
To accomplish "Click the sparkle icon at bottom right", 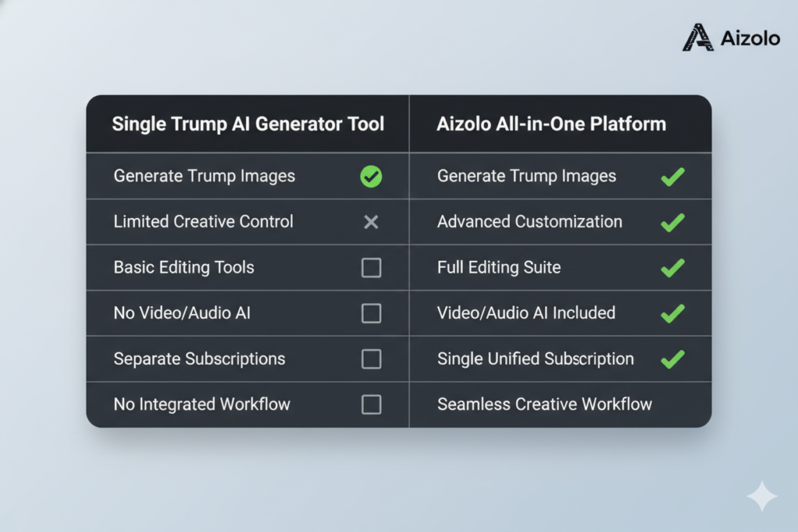I will click(x=762, y=496).
